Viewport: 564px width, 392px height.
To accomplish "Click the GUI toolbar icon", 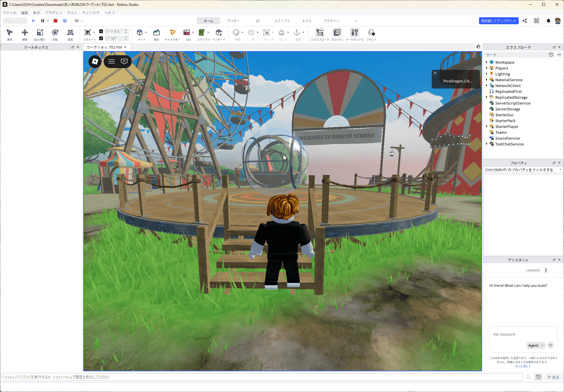I will point(187,32).
